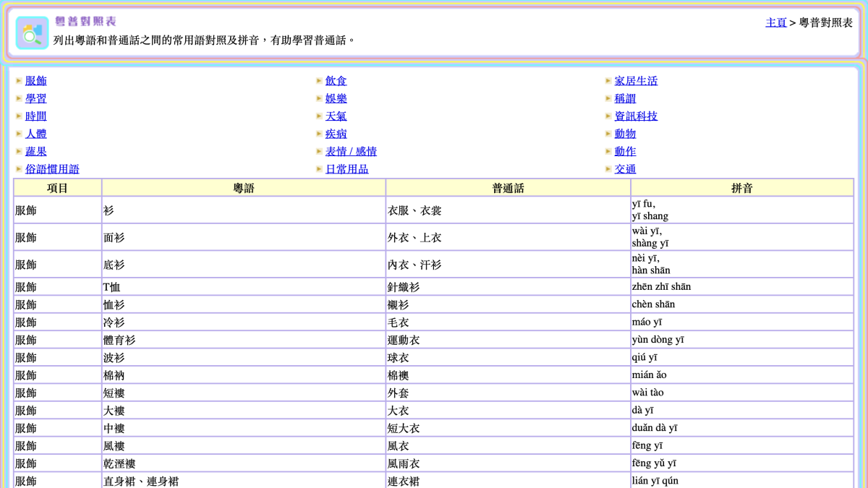Click the Mandarin cell 球衣
This screenshot has height=488, width=868.
point(509,358)
